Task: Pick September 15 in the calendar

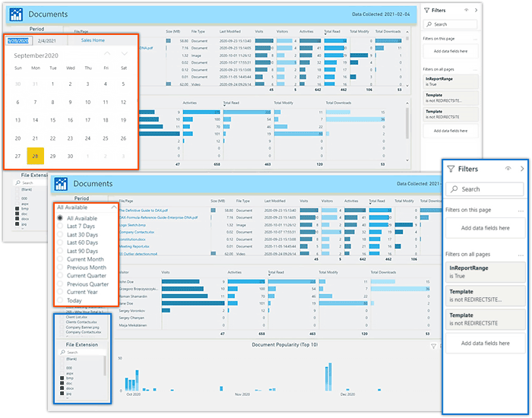Action: [x=52, y=120]
